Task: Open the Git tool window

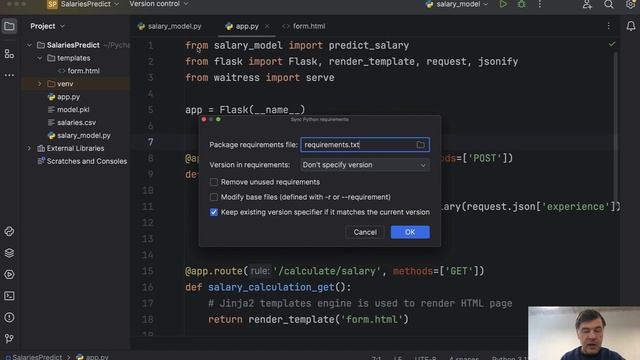Action: (9, 338)
